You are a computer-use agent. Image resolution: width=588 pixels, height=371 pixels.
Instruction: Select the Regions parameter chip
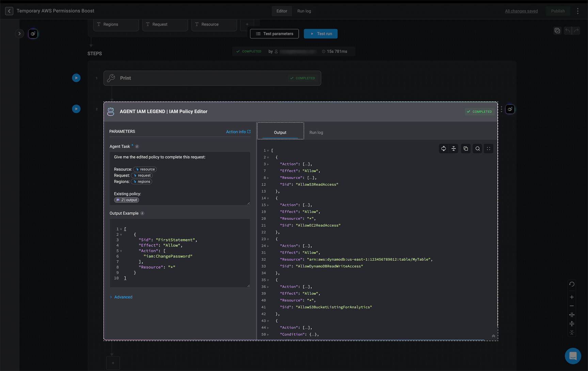coord(116,25)
